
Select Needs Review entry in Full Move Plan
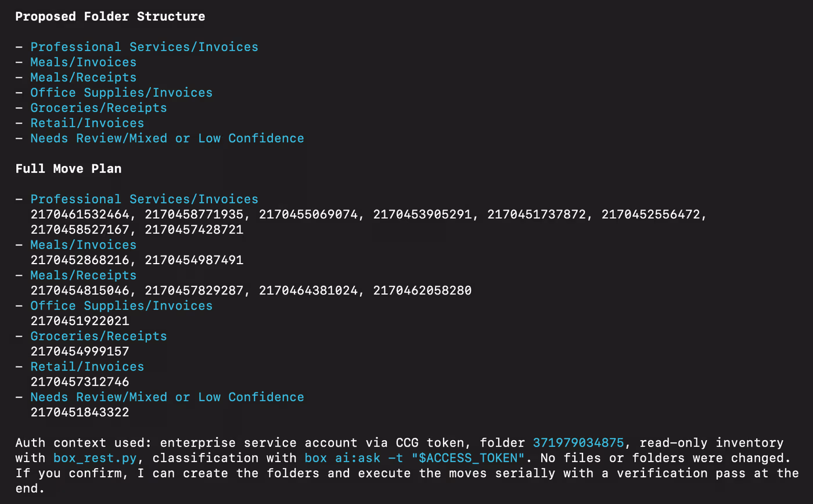point(167,397)
